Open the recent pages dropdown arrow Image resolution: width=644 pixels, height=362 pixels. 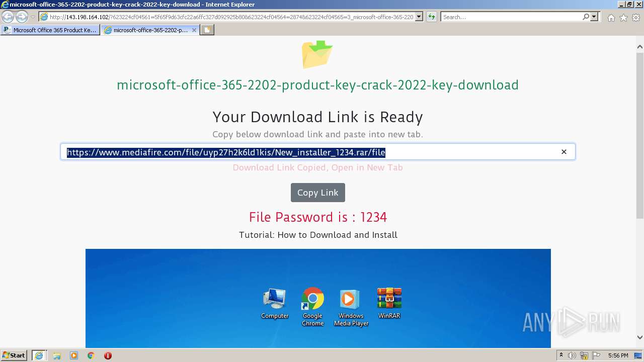point(33,17)
